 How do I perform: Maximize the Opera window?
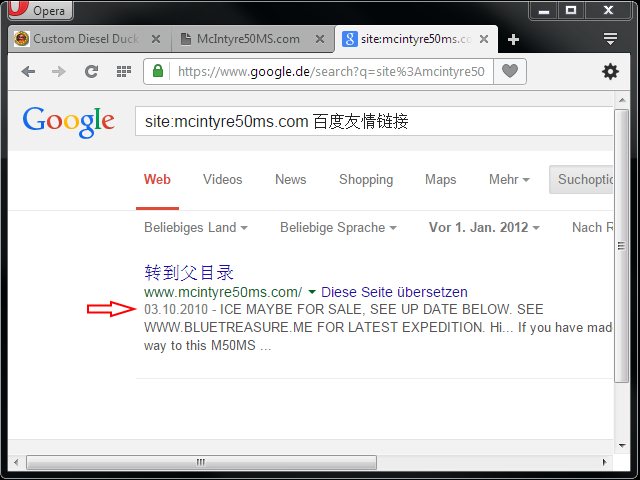click(571, 10)
